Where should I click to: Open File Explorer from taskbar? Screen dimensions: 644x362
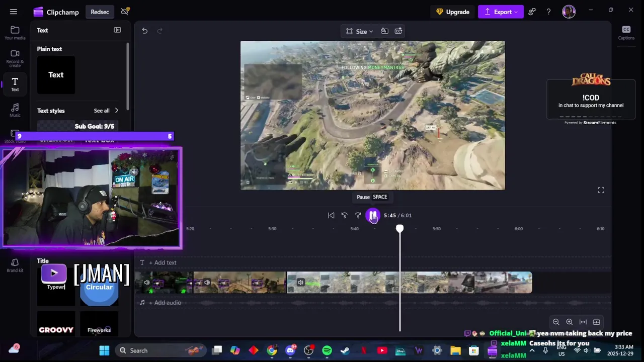coord(455,350)
